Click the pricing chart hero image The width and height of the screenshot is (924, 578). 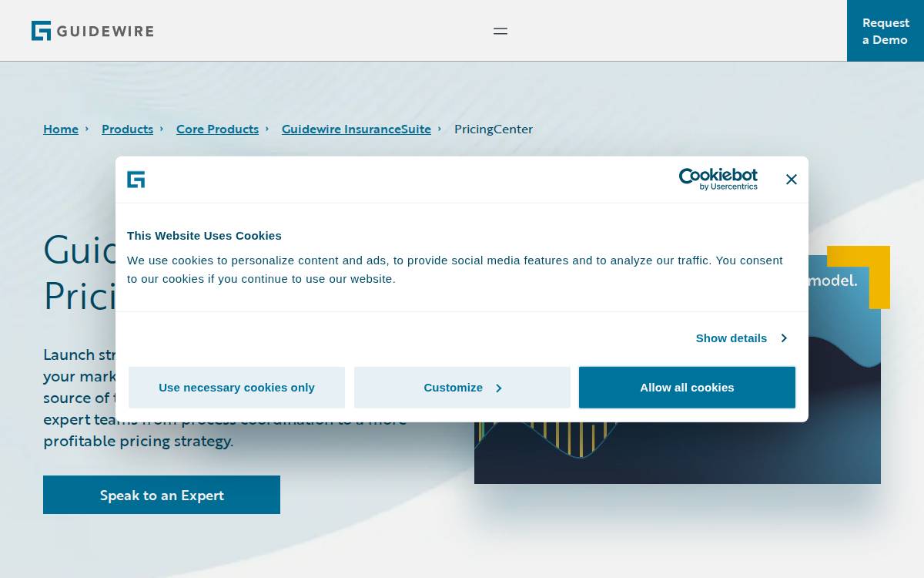[678, 452]
